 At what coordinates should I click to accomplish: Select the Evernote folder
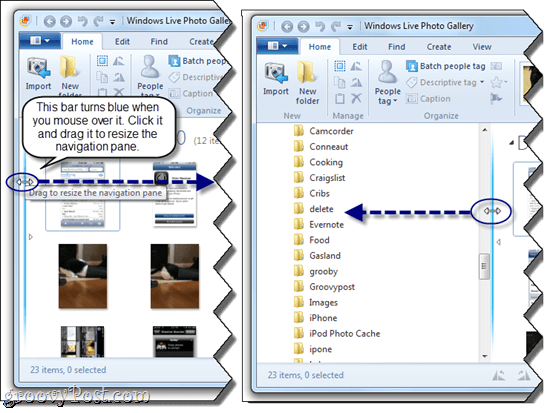click(318, 225)
